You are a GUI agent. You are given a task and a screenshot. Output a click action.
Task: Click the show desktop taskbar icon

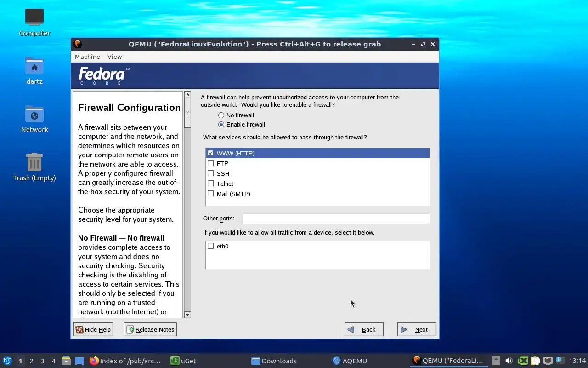click(79, 361)
